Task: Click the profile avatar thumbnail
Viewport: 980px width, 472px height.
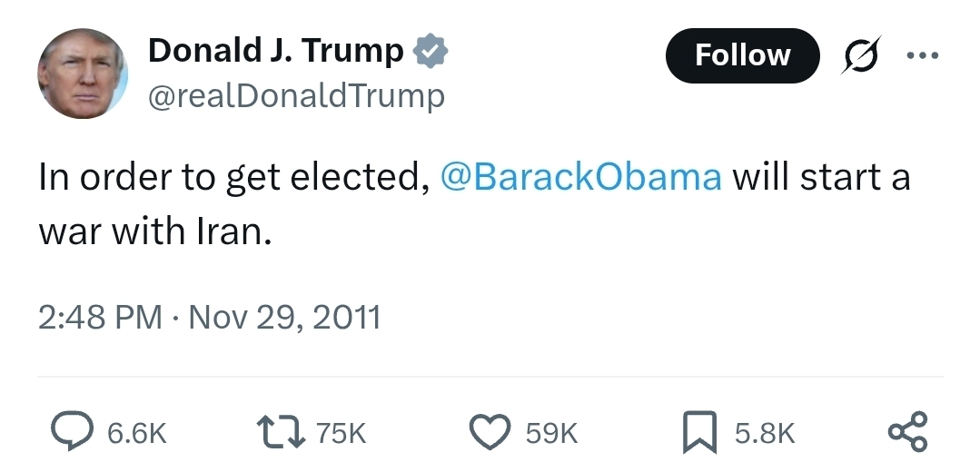Action: pos(83,74)
